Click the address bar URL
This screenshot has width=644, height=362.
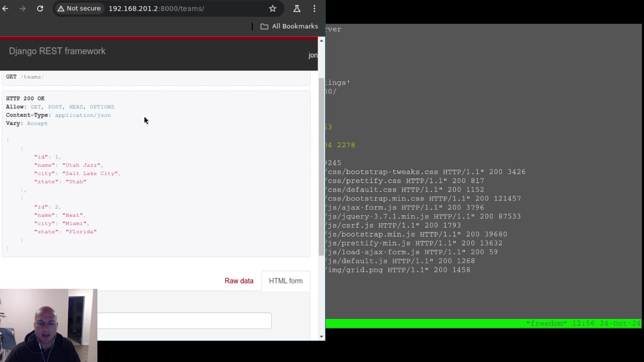tap(156, 8)
